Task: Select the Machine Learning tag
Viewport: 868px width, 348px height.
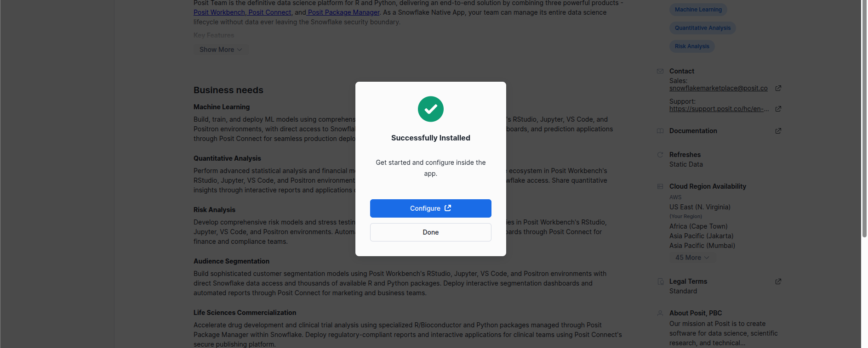Action: (x=698, y=10)
